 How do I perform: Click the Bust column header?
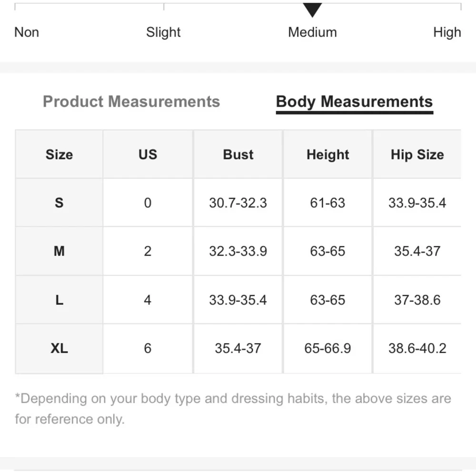tap(238, 154)
